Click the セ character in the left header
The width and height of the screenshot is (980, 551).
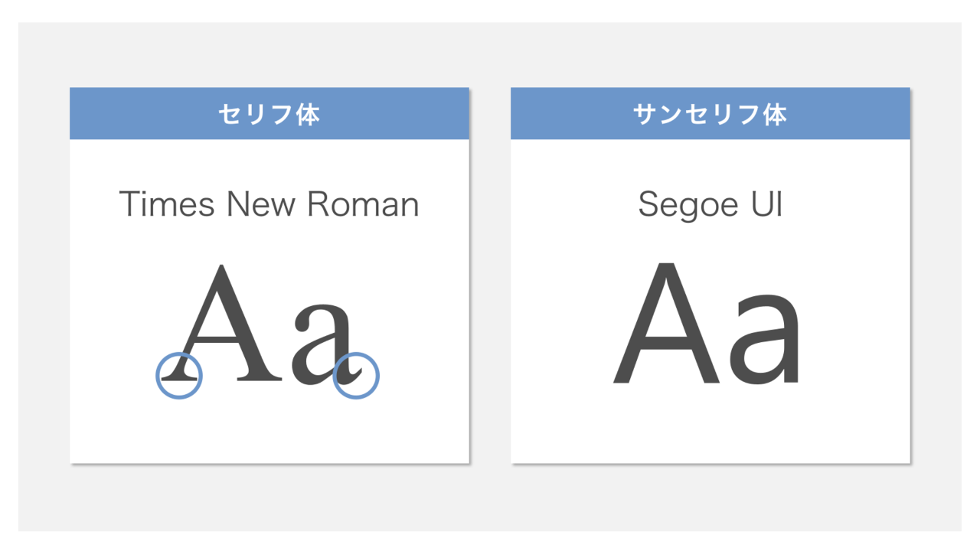(x=229, y=114)
